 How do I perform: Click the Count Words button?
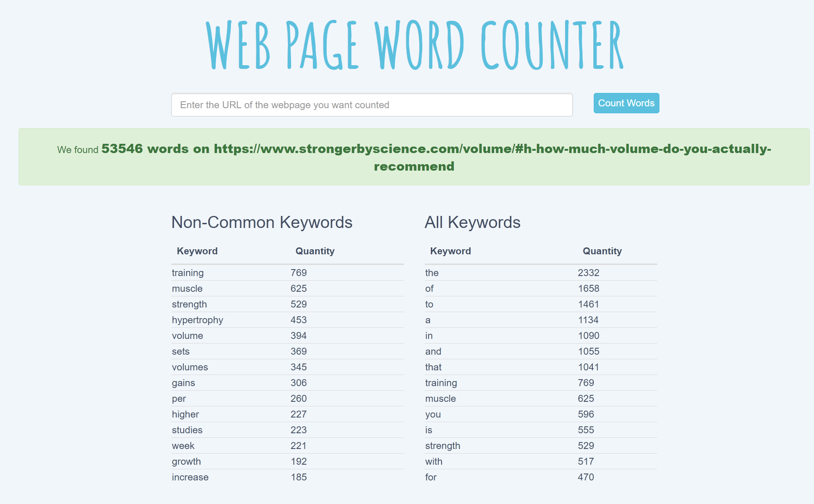(x=626, y=103)
